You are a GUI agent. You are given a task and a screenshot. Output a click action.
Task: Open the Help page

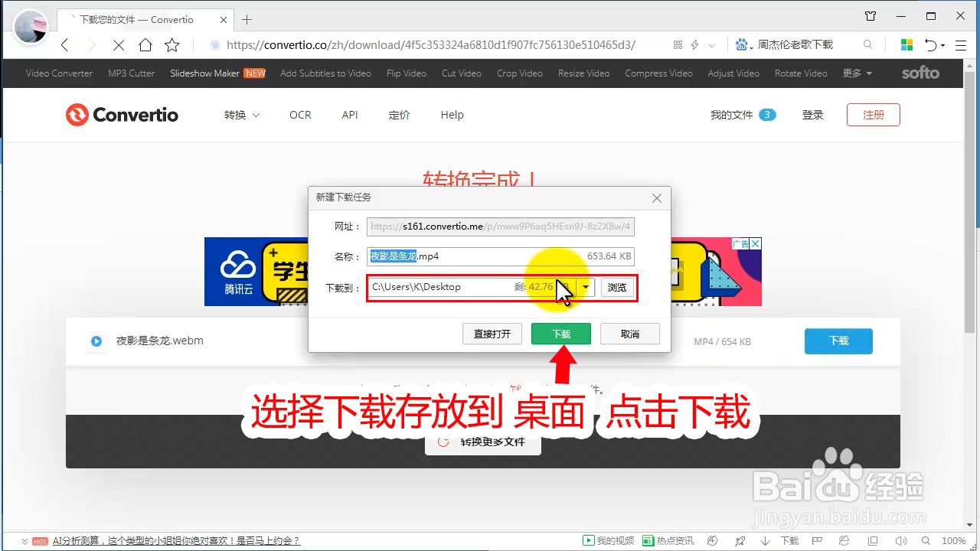click(452, 115)
